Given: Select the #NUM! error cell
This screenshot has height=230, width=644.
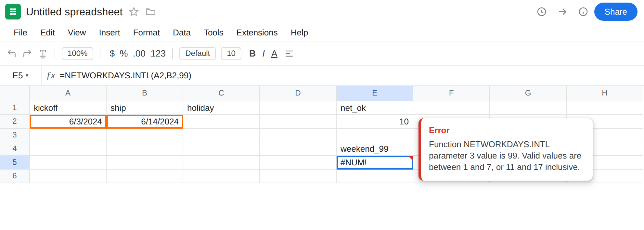Looking at the screenshot, I should click(x=375, y=162).
